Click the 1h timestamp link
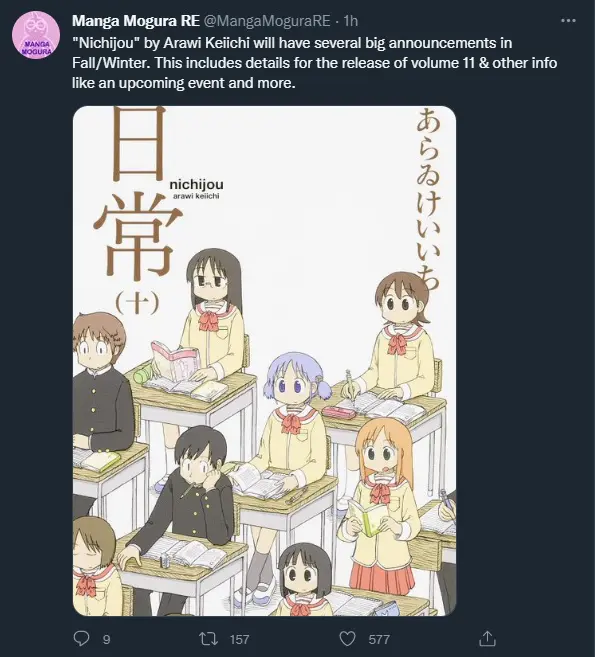This screenshot has width=595, height=657. 351,21
